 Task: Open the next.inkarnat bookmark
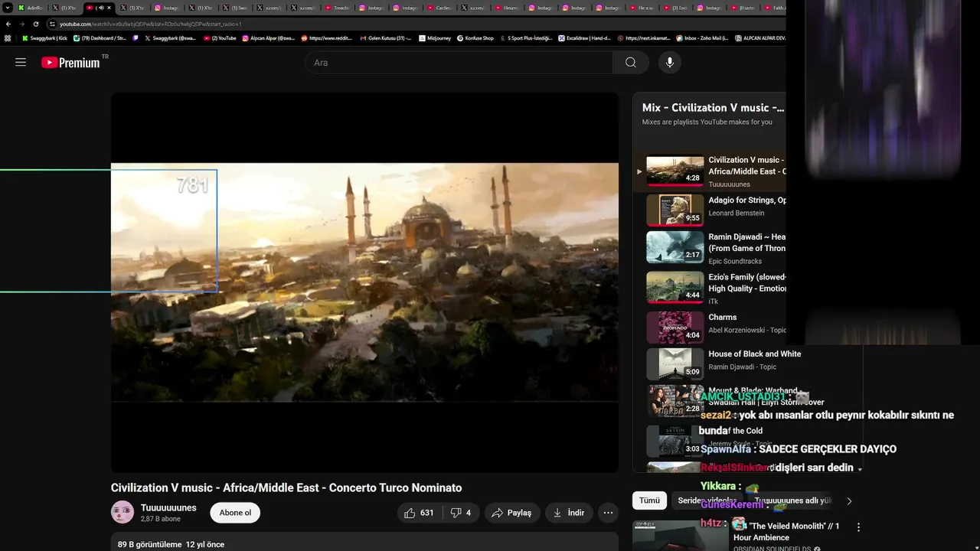coord(644,37)
